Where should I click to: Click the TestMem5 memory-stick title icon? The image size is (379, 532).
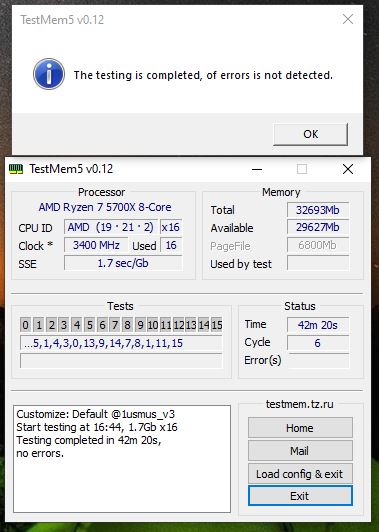[16, 169]
